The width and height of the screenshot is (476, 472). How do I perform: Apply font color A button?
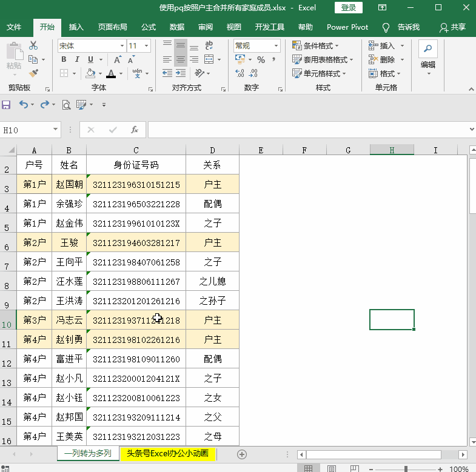(111, 73)
